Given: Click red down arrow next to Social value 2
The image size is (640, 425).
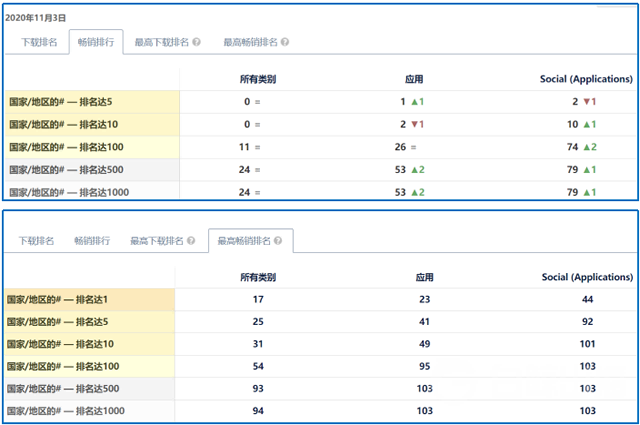Looking at the screenshot, I should (x=590, y=102).
